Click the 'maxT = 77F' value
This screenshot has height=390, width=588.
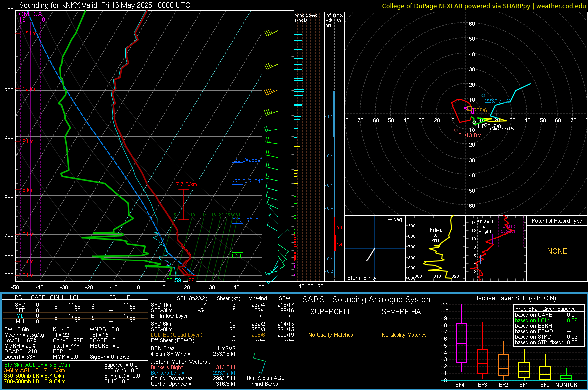66,346
